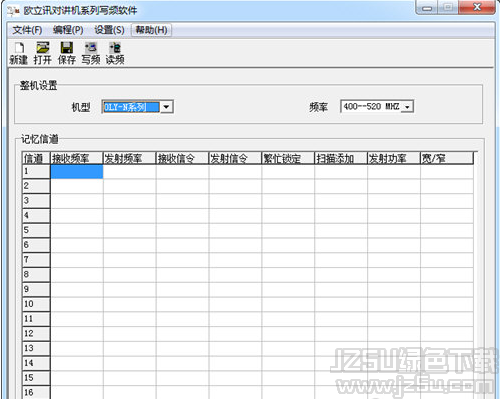Click the 扫描添加 cell in channel 6 row
This screenshot has width=500, height=399.
(341, 245)
